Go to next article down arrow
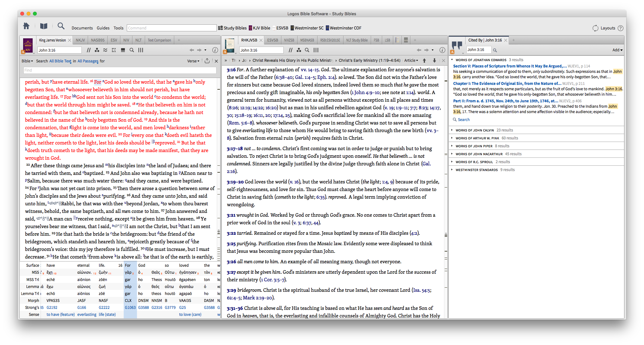The image size is (644, 345). (x=434, y=61)
